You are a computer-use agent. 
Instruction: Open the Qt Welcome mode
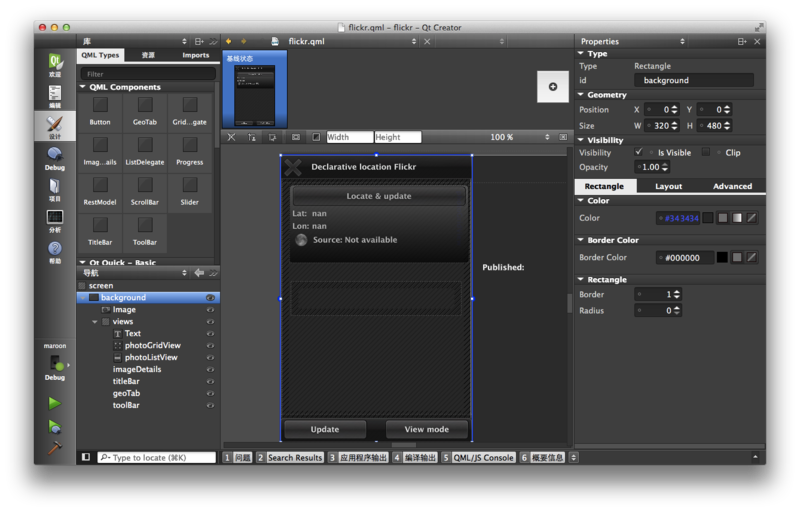pos(55,65)
